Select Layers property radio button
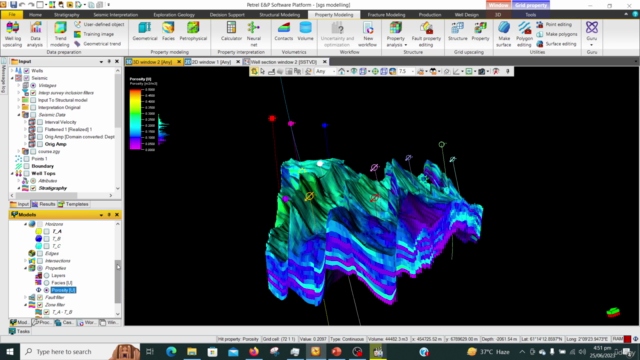 pyautogui.click(x=47, y=276)
